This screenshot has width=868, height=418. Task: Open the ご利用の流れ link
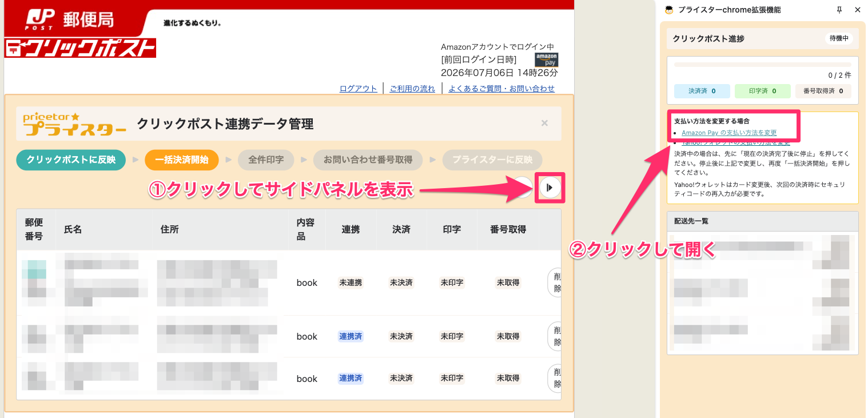[412, 89]
